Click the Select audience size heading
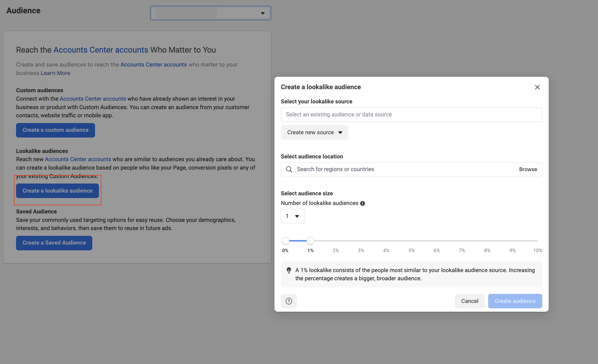The image size is (598, 364). coord(307,193)
